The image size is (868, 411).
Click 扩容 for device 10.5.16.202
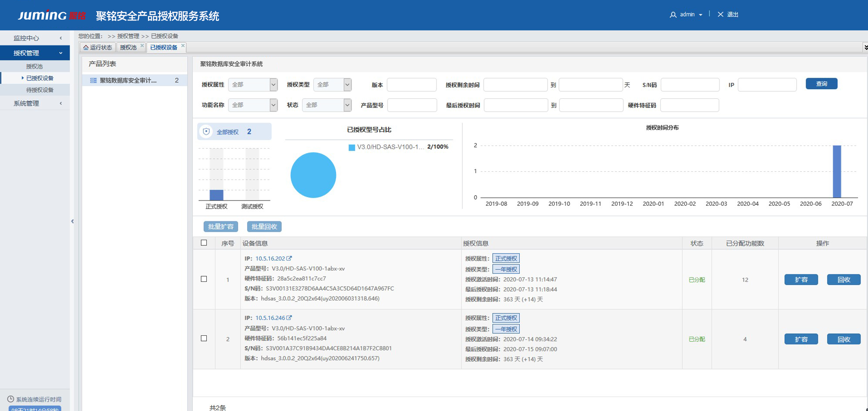801,280
